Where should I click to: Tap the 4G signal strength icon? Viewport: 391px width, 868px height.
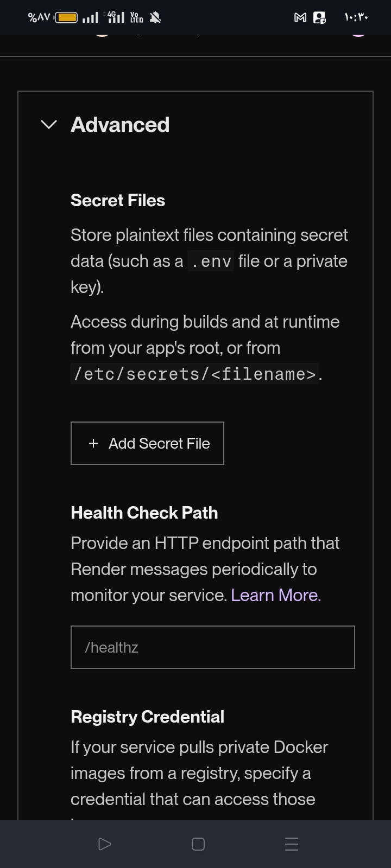[115, 17]
